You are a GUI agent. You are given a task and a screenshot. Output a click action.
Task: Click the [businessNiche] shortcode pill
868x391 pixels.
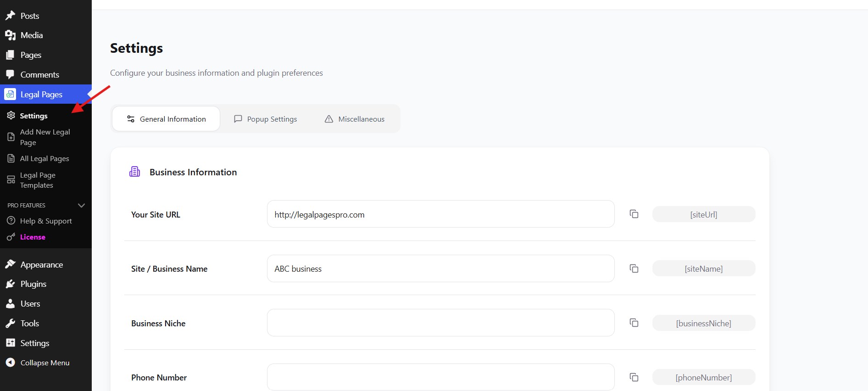[704, 323]
